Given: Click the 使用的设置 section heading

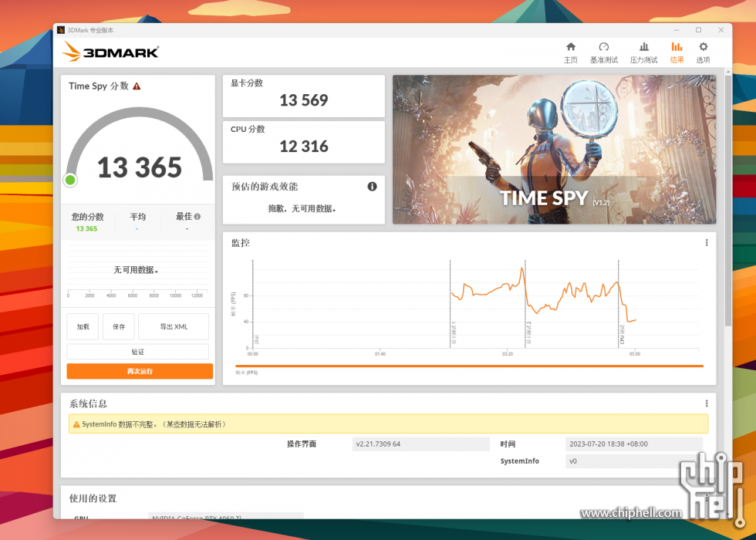Looking at the screenshot, I should coord(93,498).
